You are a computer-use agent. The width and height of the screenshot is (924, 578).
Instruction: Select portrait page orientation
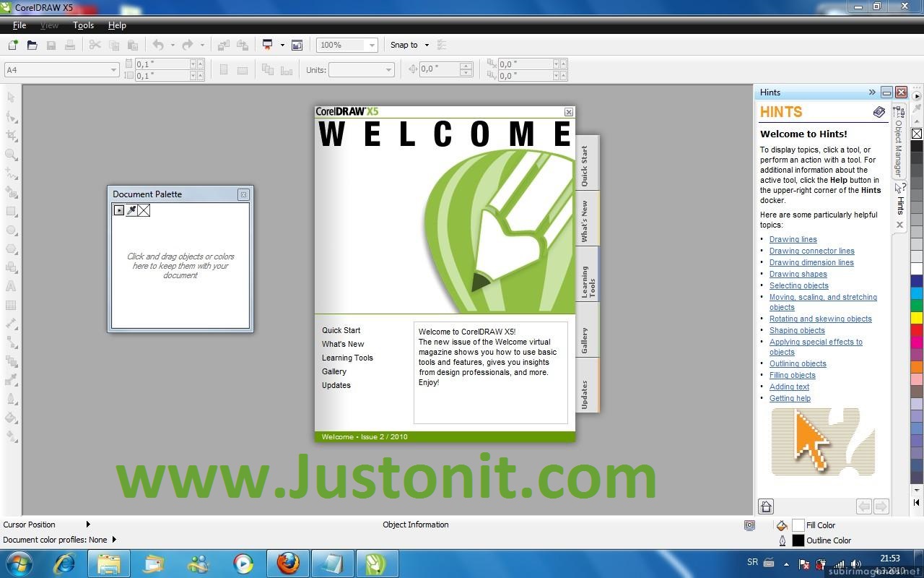coord(224,69)
